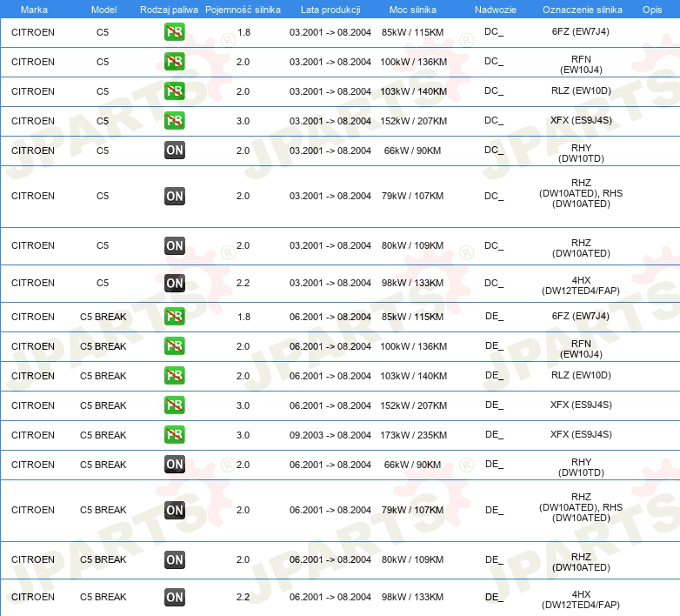The image size is (680, 616).
Task: Select CITROEN cell in the C5 1.8 DC_ row
Action: click(x=33, y=32)
